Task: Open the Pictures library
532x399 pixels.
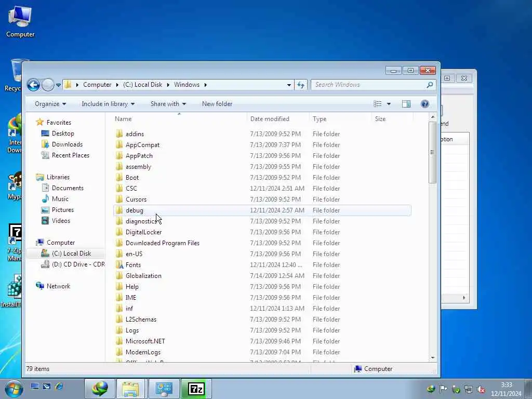Action: pyautogui.click(x=63, y=210)
